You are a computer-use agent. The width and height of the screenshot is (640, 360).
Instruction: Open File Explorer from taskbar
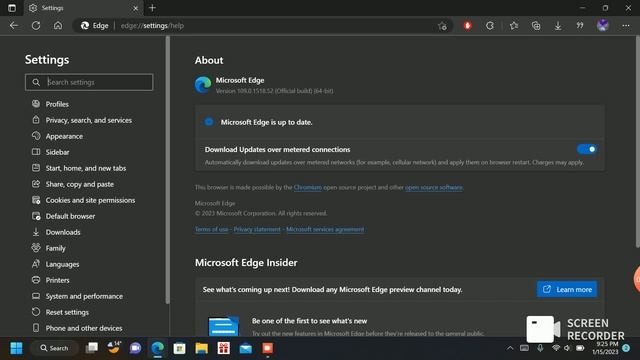coord(202,348)
